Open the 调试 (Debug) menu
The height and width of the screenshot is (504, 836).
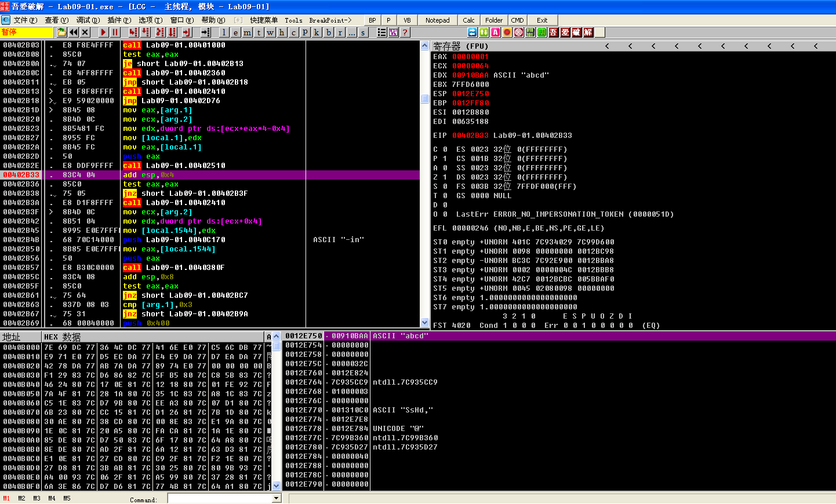click(88, 20)
